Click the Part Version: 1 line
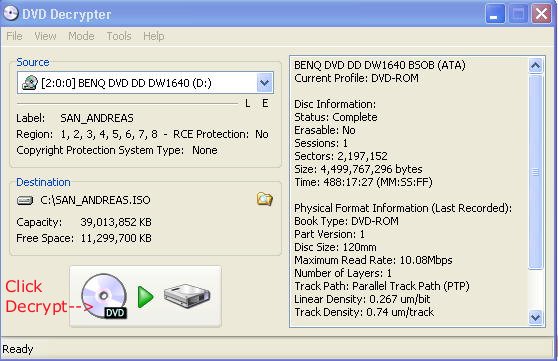Image resolution: width=558 pixels, height=361 pixels. click(x=329, y=234)
